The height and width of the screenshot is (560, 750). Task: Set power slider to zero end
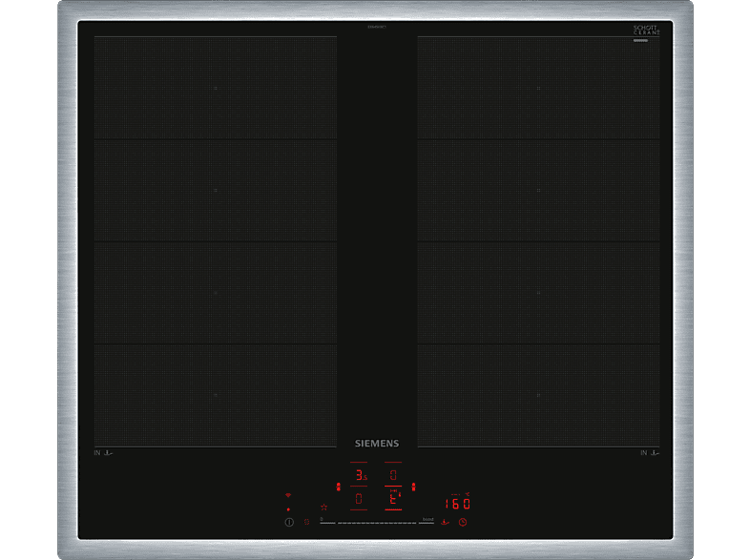click(x=327, y=521)
